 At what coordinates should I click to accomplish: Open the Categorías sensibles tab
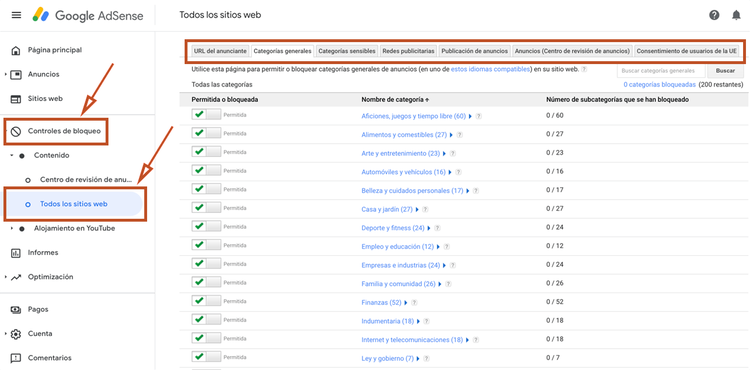point(347,51)
